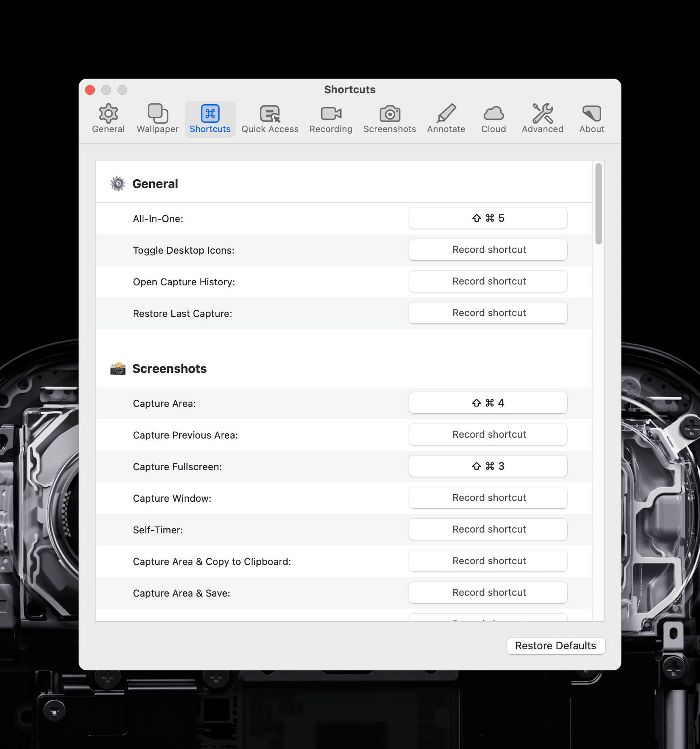Record a shortcut for Self-Timer
Viewport: 700px width, 749px height.
coord(488,529)
